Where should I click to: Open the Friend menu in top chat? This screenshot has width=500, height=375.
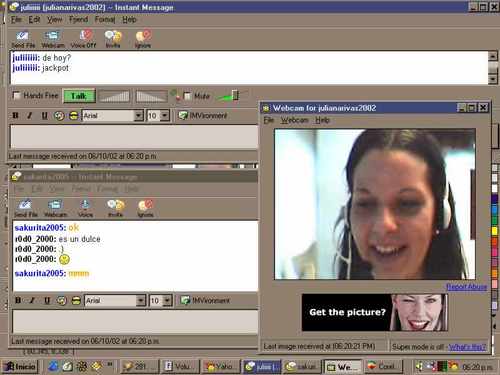78,20
